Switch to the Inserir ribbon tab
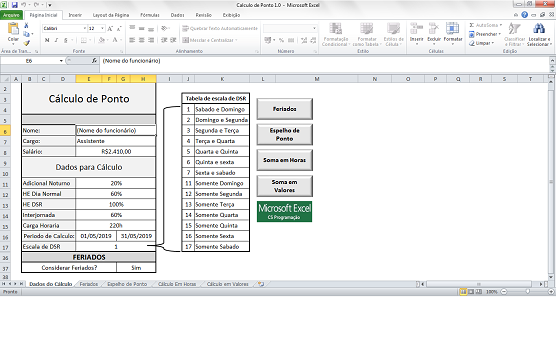The width and height of the screenshot is (556, 364). tap(75, 15)
